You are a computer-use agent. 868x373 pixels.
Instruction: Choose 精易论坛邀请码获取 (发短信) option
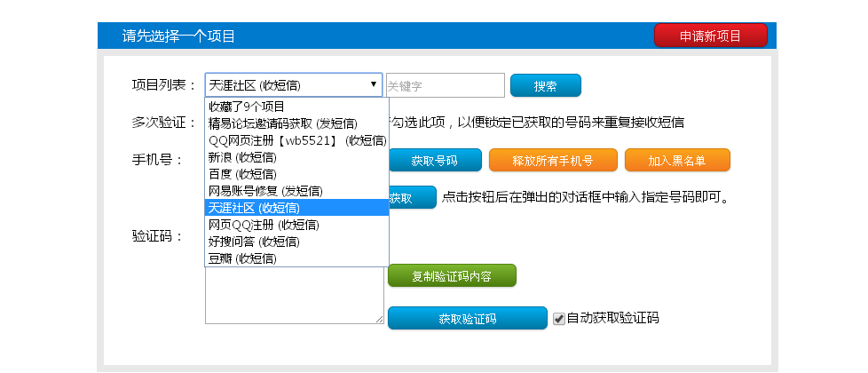pyautogui.click(x=296, y=123)
